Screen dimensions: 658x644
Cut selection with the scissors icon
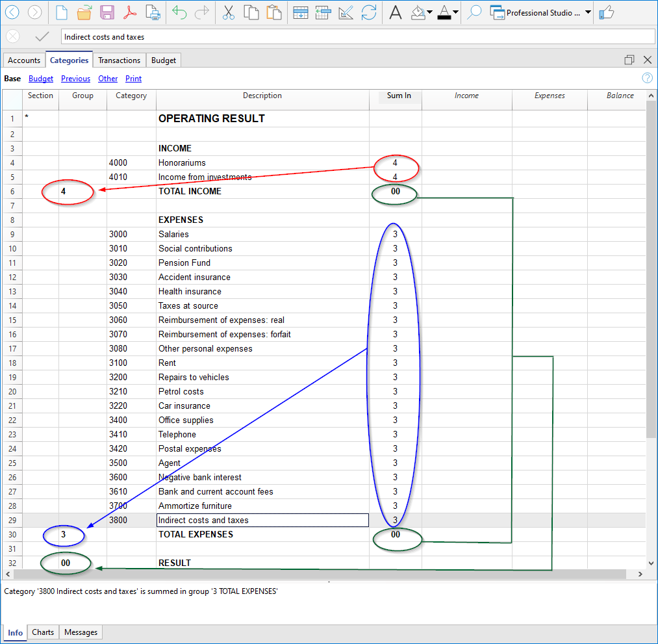229,12
